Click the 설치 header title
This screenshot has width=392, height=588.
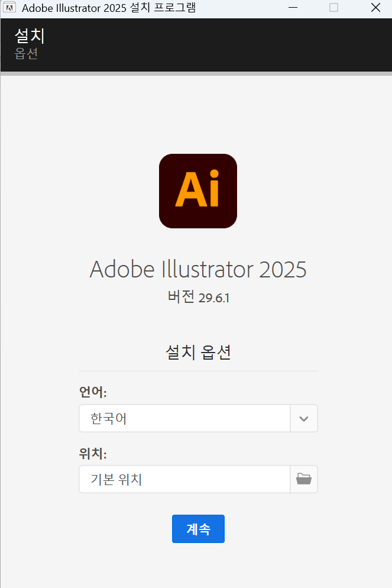pyautogui.click(x=30, y=35)
